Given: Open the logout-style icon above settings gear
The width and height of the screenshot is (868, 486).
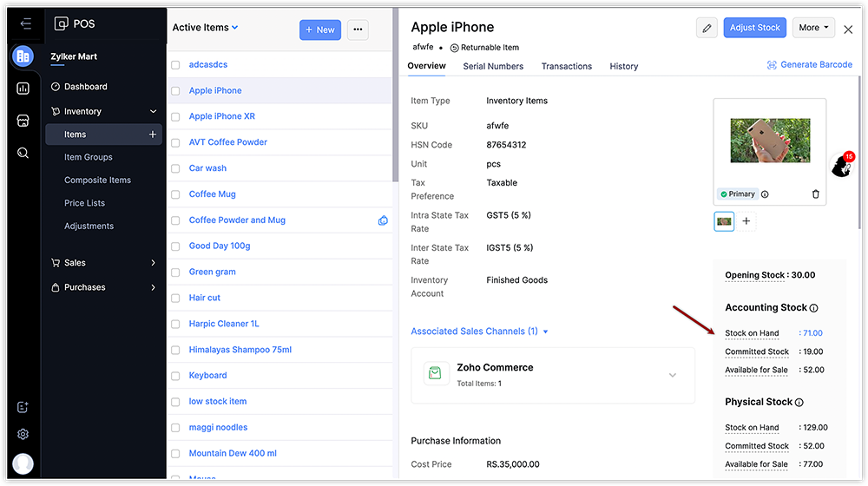Looking at the screenshot, I should [23, 407].
